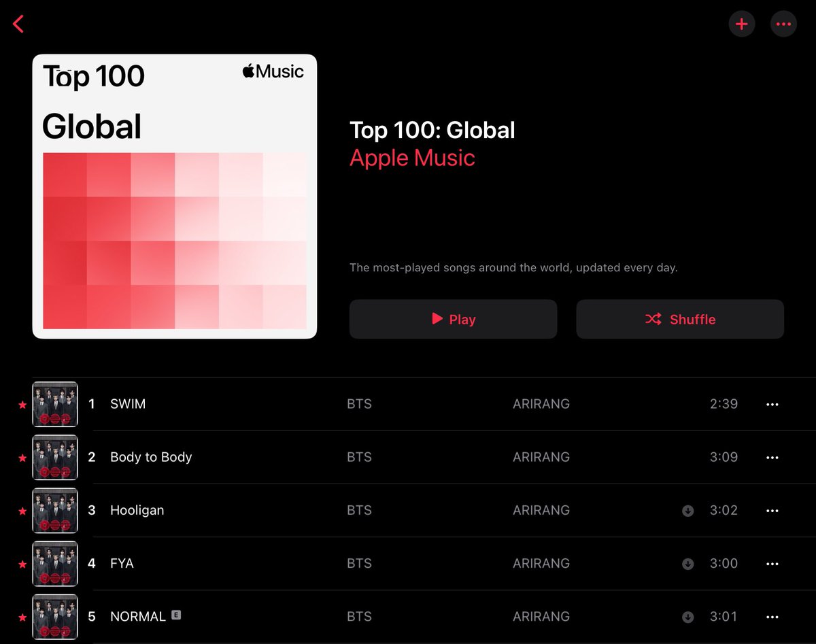Select the favorite star next to NORMAL
Viewport: 816px width, 644px height.
[22, 617]
